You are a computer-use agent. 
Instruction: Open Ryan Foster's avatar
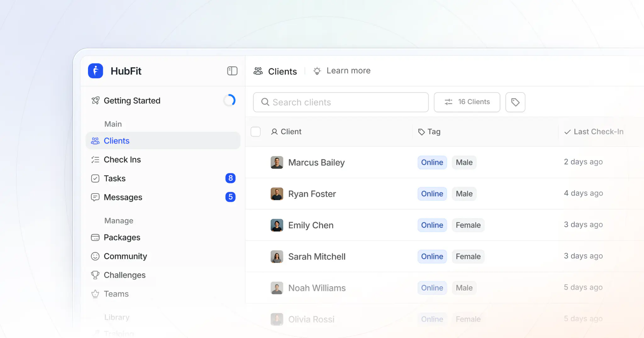[277, 194]
